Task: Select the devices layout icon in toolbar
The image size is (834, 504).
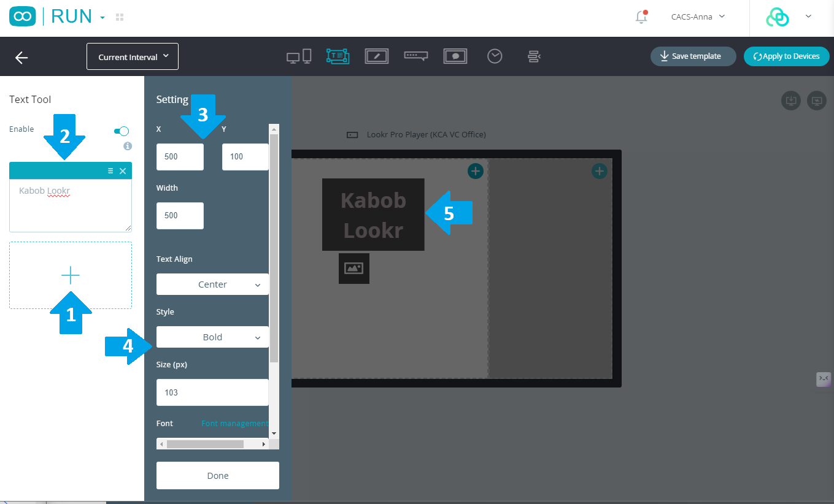Action: [x=299, y=56]
